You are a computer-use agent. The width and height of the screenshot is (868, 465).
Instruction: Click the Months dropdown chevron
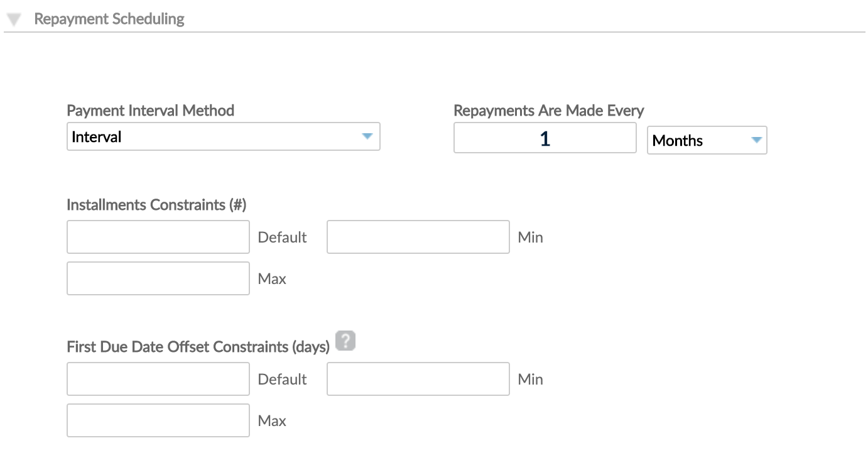(x=756, y=140)
